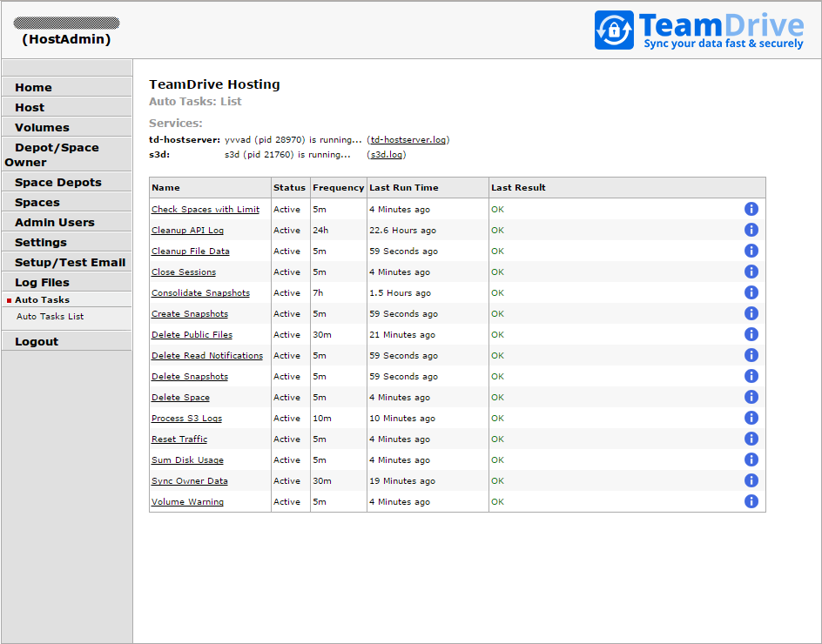Open Reset Traffic task link
The height and width of the screenshot is (644, 822).
179,439
